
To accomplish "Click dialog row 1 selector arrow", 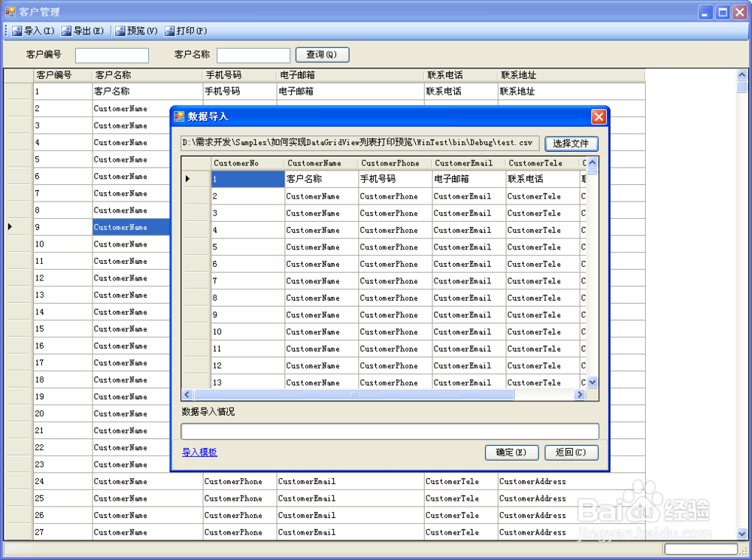I will tap(188, 179).
